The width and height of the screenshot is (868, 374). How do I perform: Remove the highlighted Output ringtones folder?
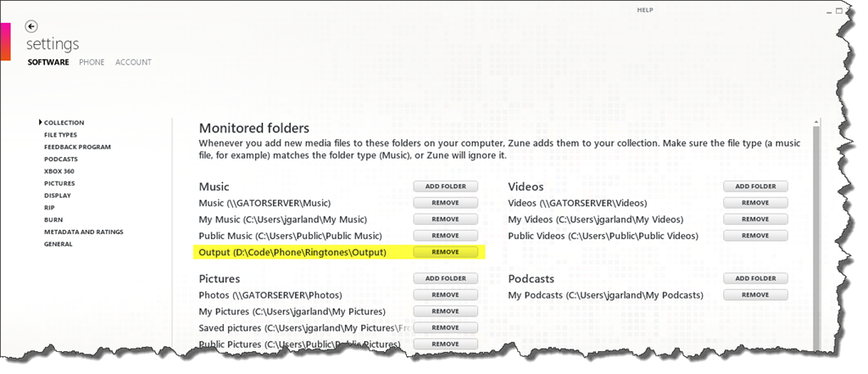click(445, 252)
